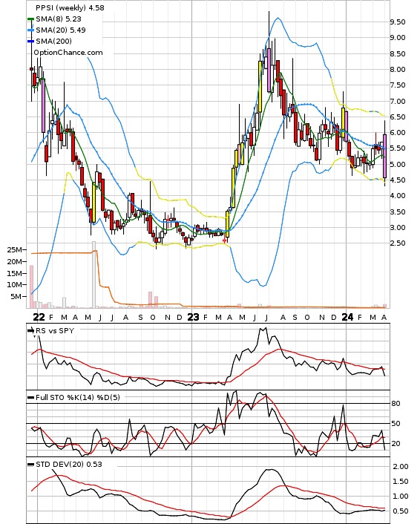The image size is (420, 524).
Task: Click the 22 year label on time axis
Action: click(x=39, y=317)
